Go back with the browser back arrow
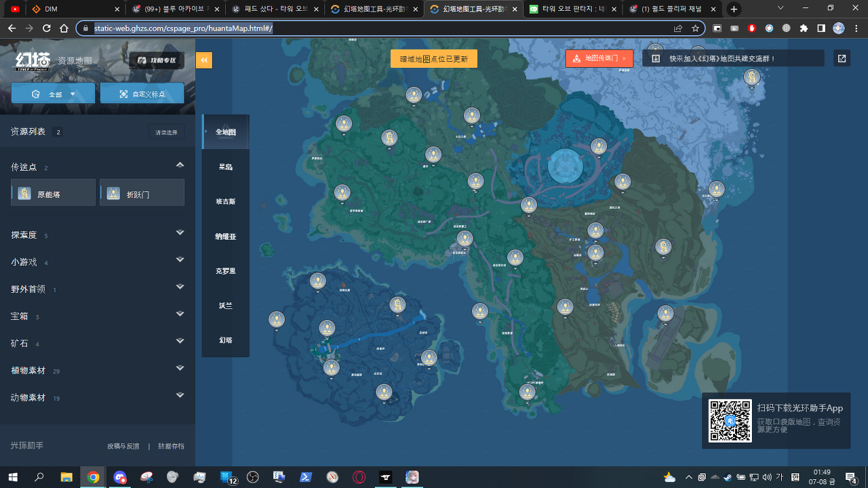 point(12,28)
